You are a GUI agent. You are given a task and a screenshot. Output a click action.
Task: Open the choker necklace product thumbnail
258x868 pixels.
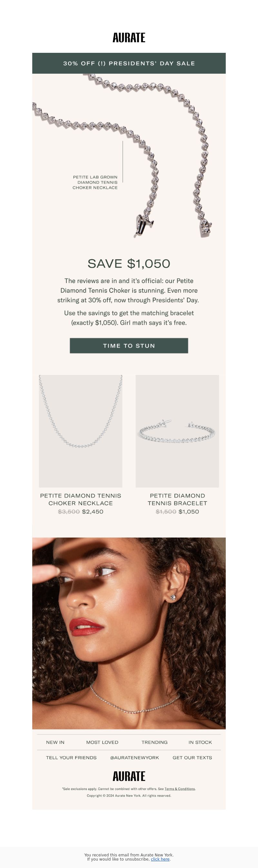(x=81, y=431)
